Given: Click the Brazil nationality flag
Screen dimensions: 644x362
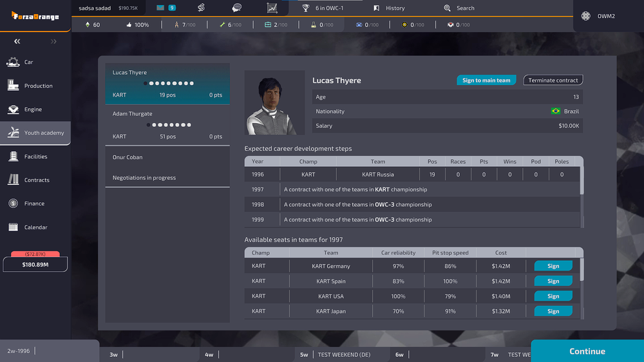Looking at the screenshot, I should pos(556,111).
